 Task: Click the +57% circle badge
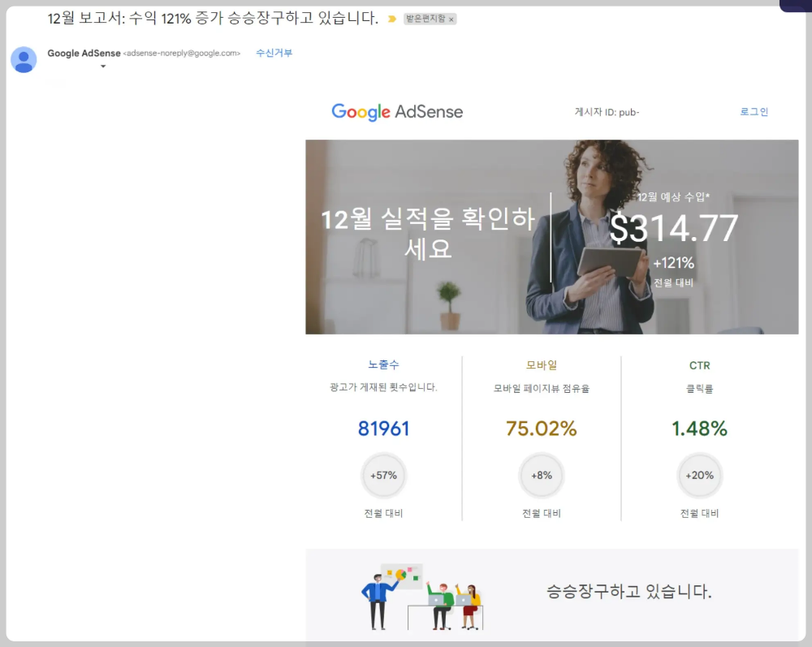pyautogui.click(x=384, y=475)
